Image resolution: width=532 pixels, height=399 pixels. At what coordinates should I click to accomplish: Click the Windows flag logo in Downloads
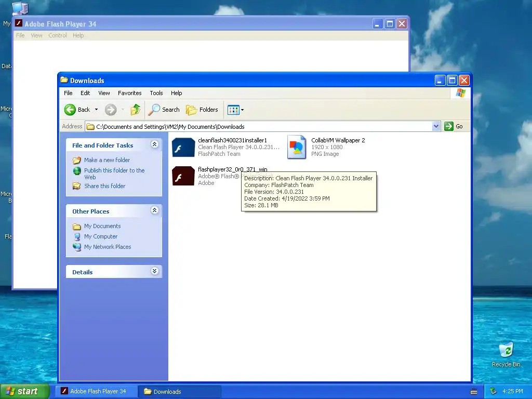point(461,93)
